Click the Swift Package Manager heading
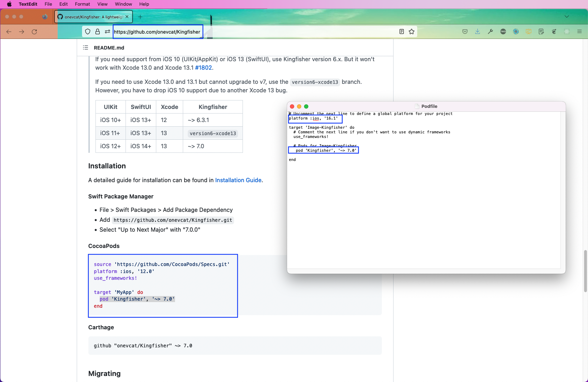The height and width of the screenshot is (382, 588). click(x=121, y=196)
